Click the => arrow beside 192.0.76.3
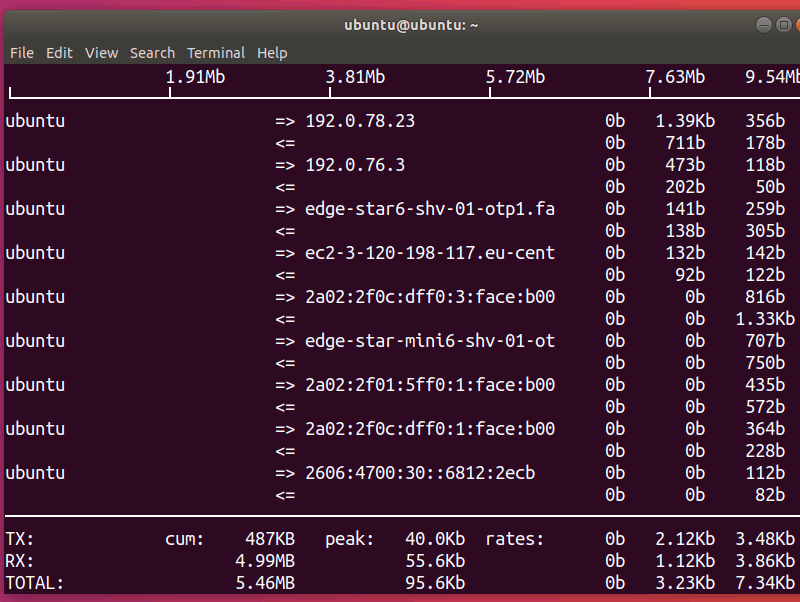Viewport: 800px width, 602px height. (x=288, y=164)
